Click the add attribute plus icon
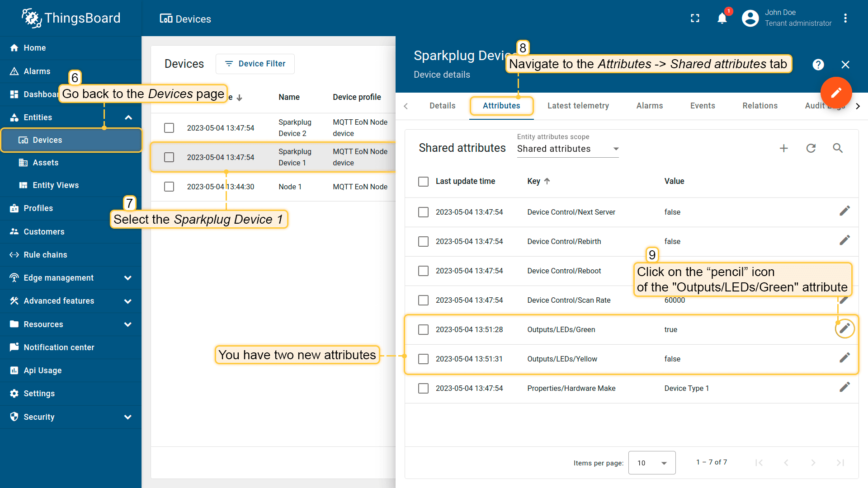 tap(784, 148)
